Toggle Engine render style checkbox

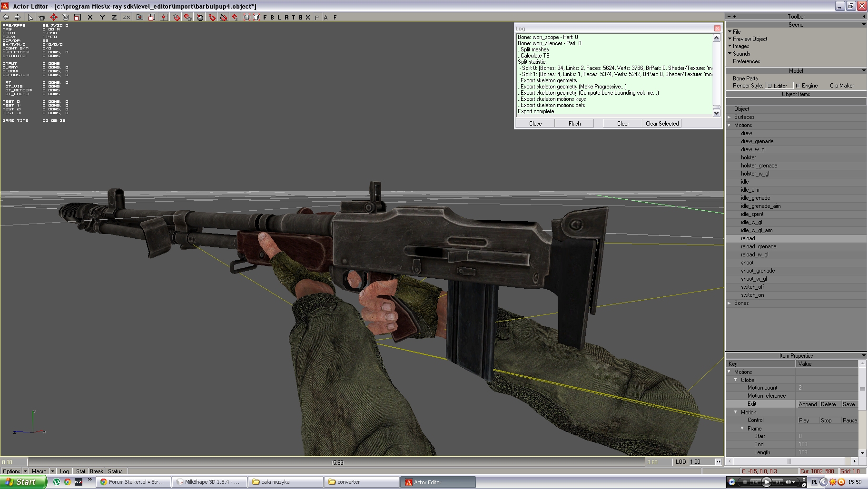[x=798, y=86]
